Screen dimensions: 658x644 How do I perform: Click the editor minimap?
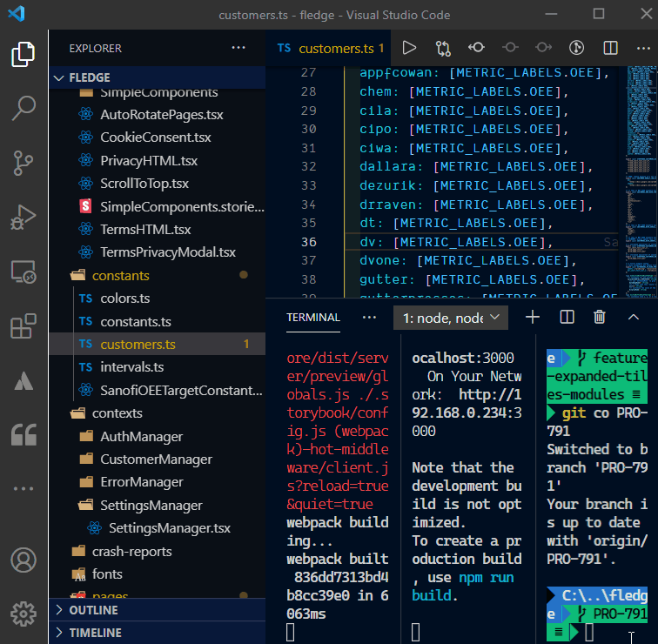coord(641,181)
